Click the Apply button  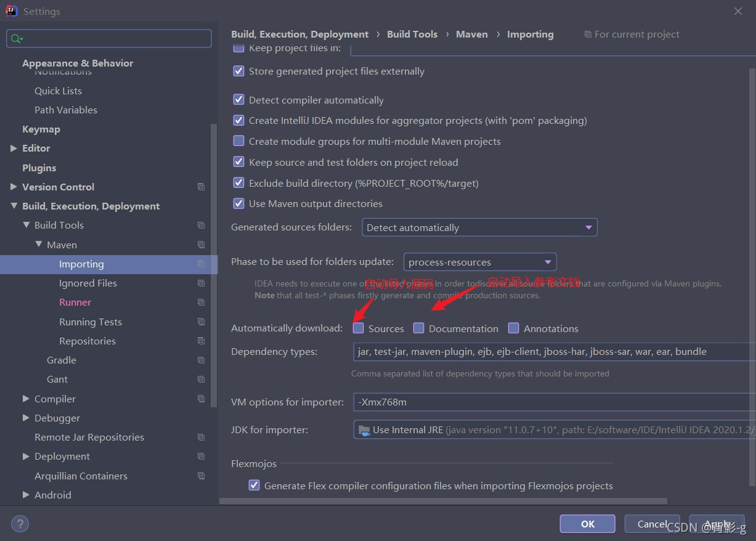pos(717,524)
